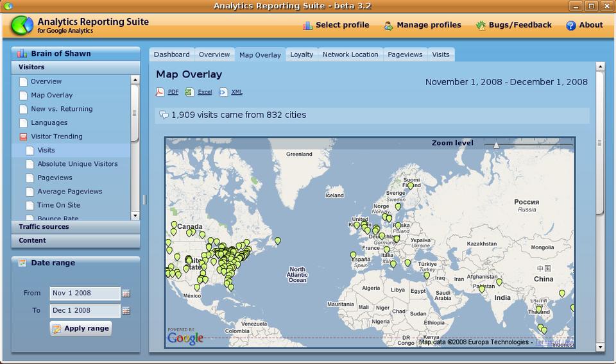Click the XML export icon
Screen dimensions: 616x364
click(223, 92)
